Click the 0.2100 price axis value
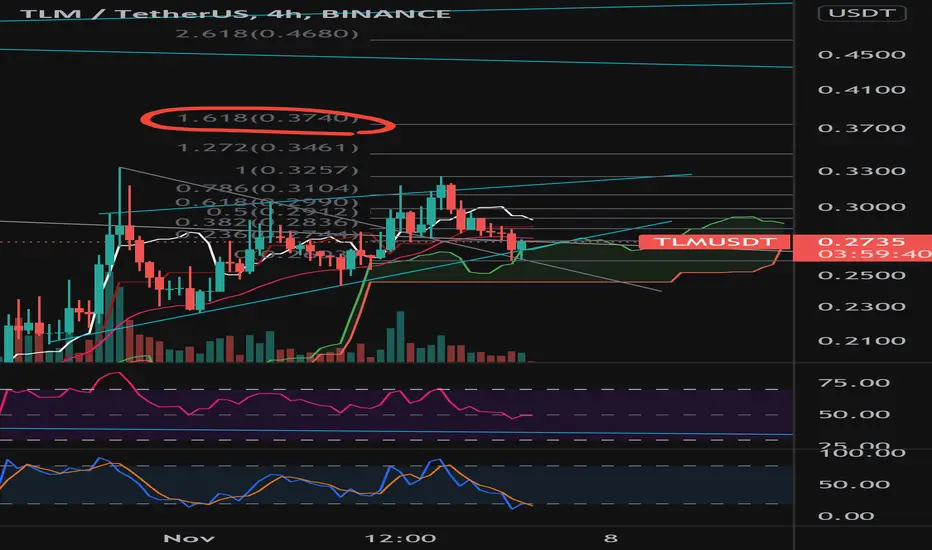 (x=862, y=341)
